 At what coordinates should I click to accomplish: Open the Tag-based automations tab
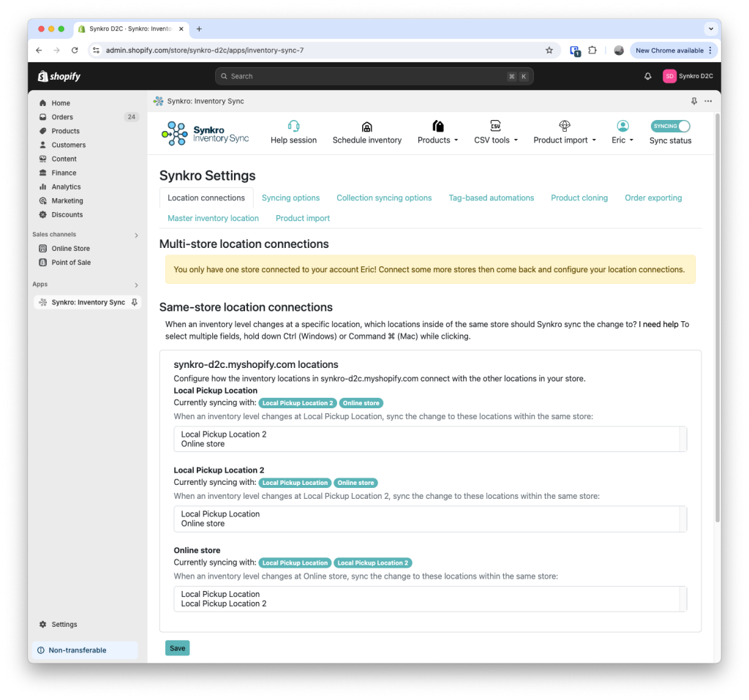tap(491, 197)
